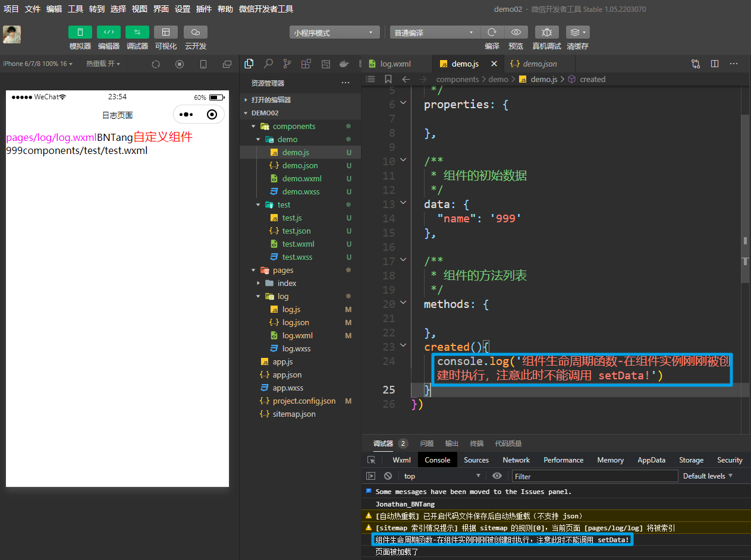This screenshot has width=751, height=560.
Task: Open the Network devtools tab
Action: [x=516, y=460]
